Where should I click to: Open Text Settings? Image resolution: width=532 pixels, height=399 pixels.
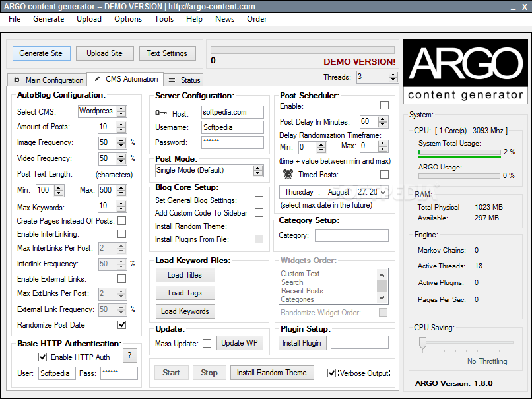click(167, 53)
